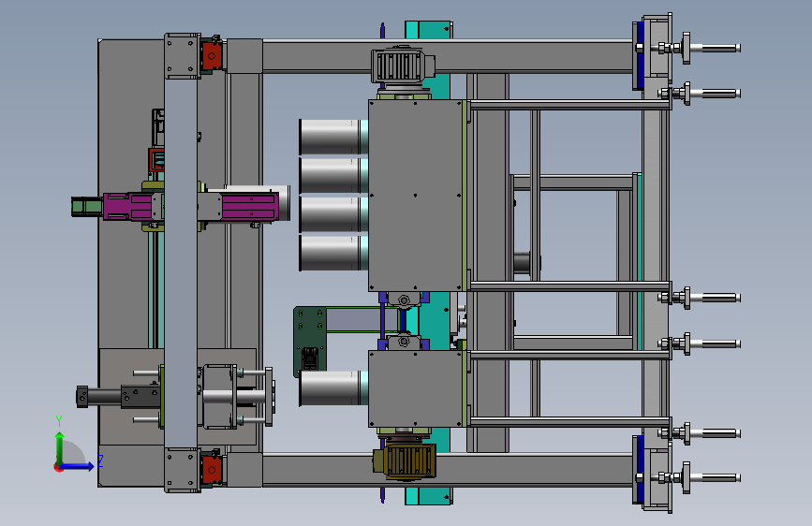Select the teal plate protruding below bottom beam
The width and height of the screenshot is (812, 526).
tap(428, 496)
